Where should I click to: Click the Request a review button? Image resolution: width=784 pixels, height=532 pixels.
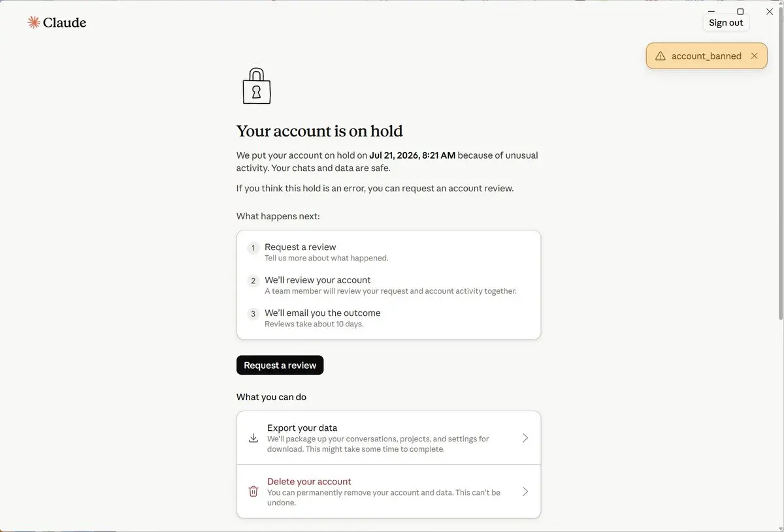coord(280,365)
